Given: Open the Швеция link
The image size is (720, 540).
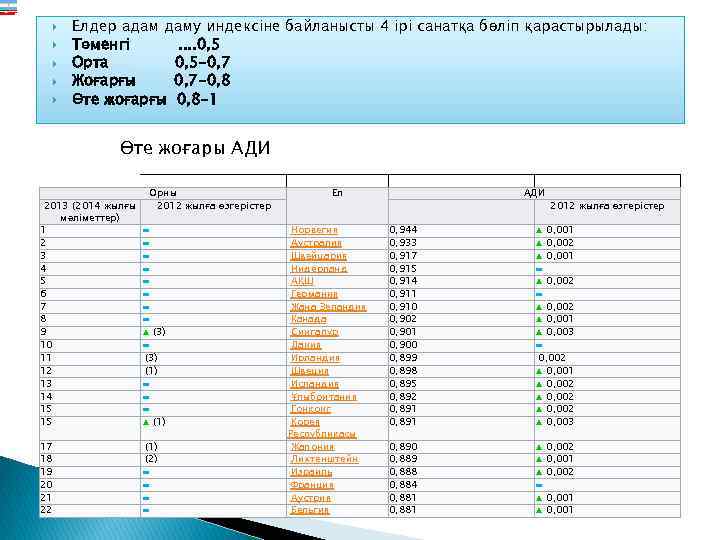Looking at the screenshot, I should click(x=309, y=371).
